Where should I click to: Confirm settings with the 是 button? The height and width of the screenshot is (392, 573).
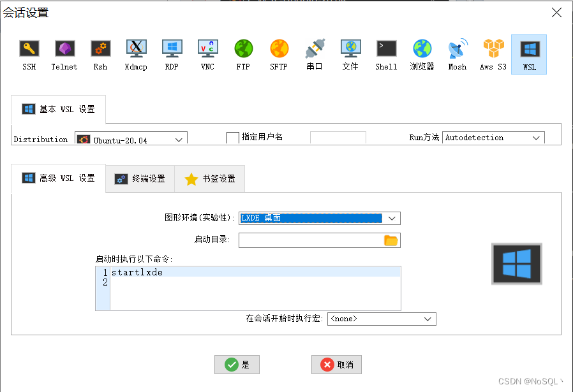pyautogui.click(x=237, y=365)
